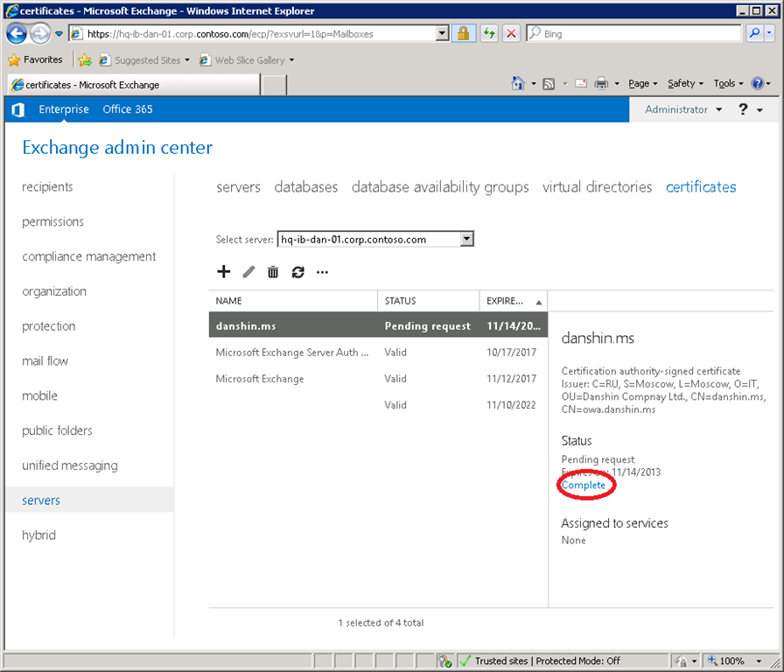Click the Favorites star icon

14,60
